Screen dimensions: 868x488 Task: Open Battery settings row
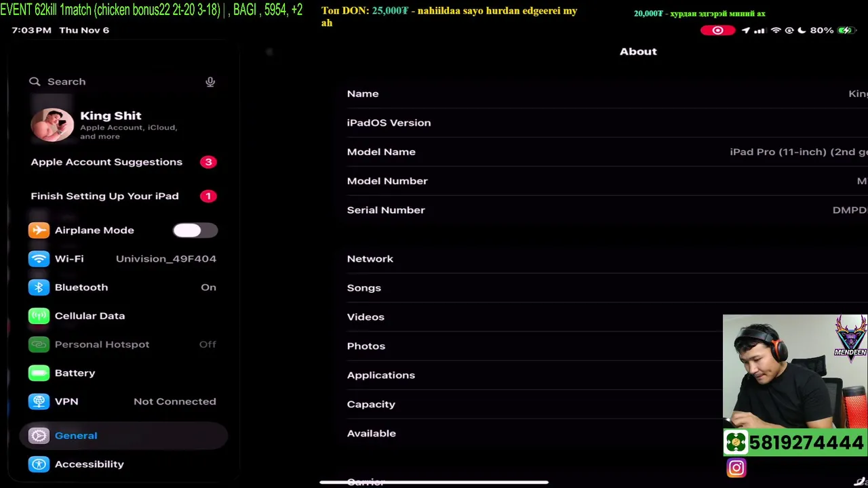(x=123, y=373)
